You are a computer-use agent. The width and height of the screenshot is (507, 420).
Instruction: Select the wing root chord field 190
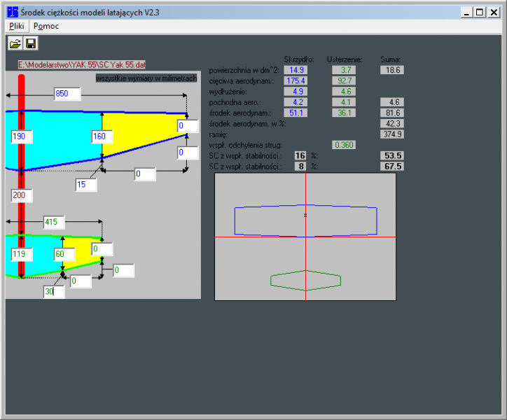(x=24, y=136)
